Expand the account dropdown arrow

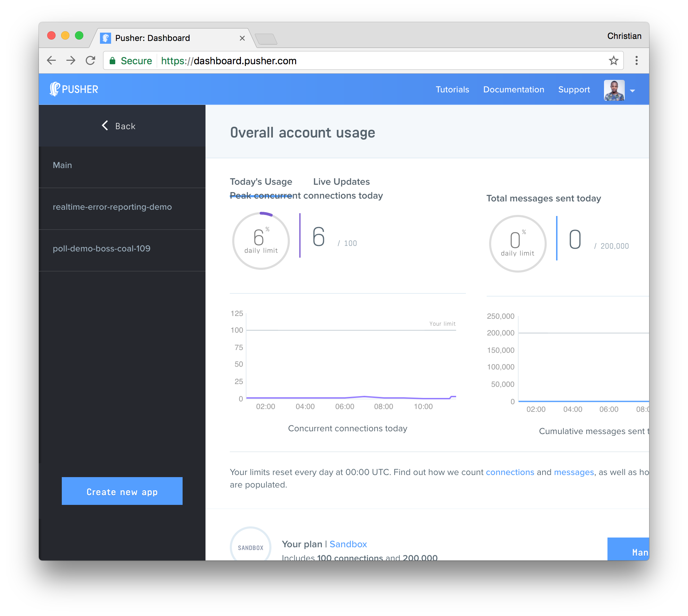point(632,91)
